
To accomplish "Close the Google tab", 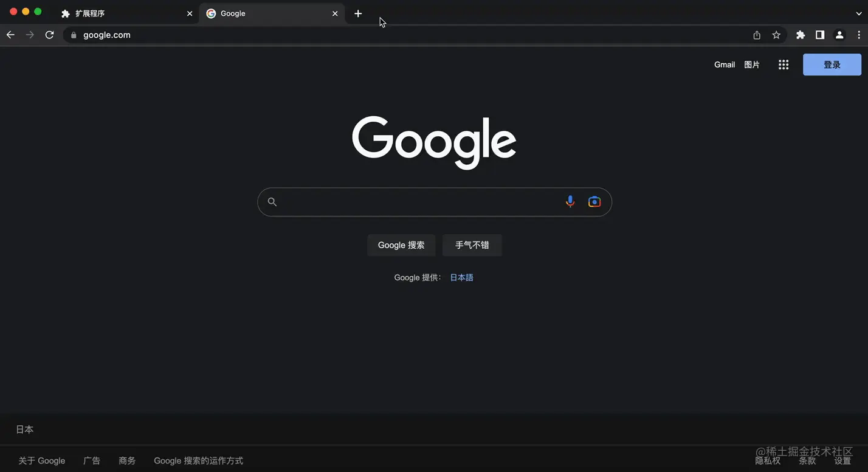I will click(335, 13).
